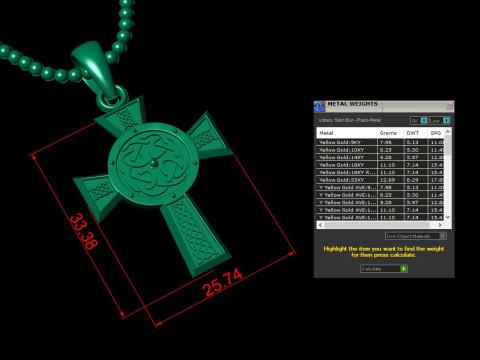Select the 33.38 dimension label
480x360 pixels.
[x=83, y=231]
